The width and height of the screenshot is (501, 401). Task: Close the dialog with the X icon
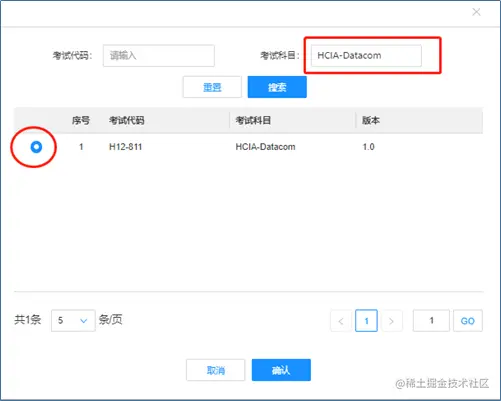(476, 12)
